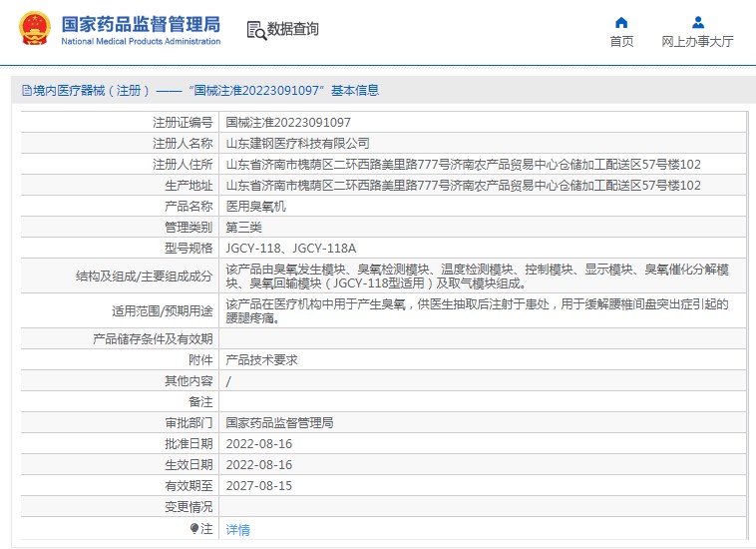This screenshot has width=756, height=549.
Task: Select 批准日期 value 2022-08-16
Action: (259, 444)
